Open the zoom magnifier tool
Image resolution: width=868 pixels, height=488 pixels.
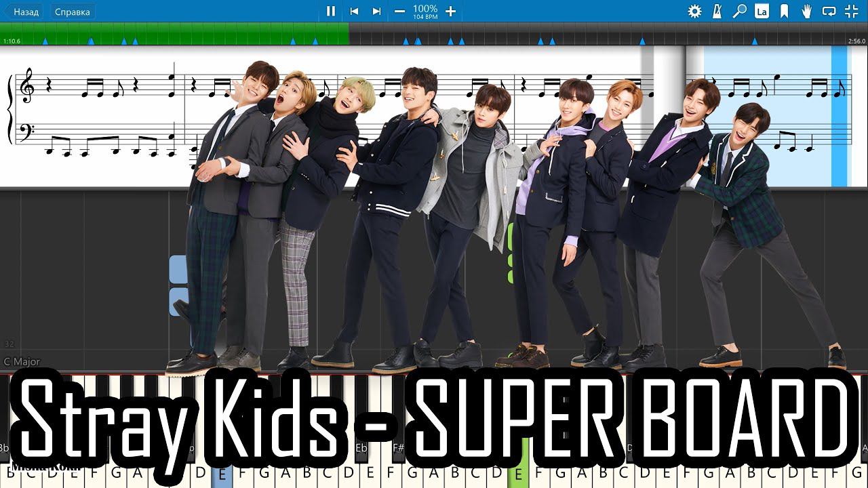tap(740, 11)
